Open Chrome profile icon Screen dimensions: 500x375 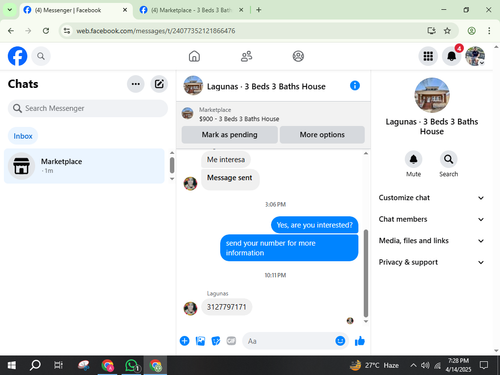pyautogui.click(x=471, y=31)
